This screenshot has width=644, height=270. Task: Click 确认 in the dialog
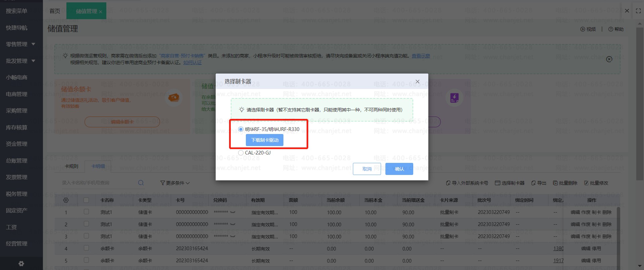pos(399,169)
